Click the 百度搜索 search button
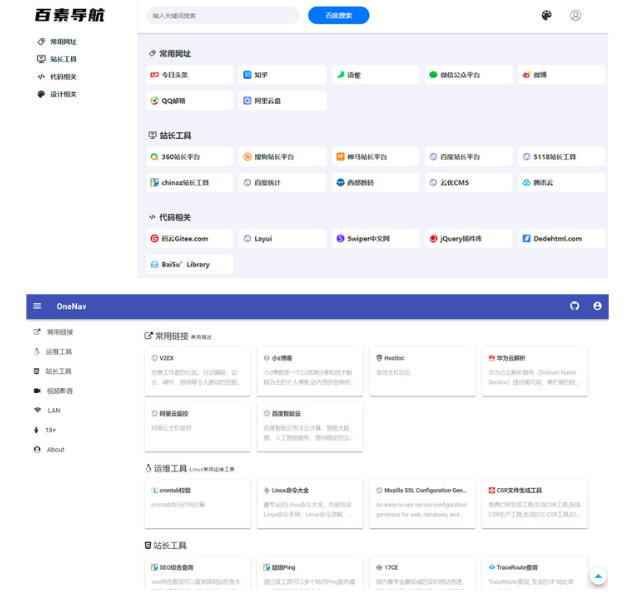 [338, 16]
